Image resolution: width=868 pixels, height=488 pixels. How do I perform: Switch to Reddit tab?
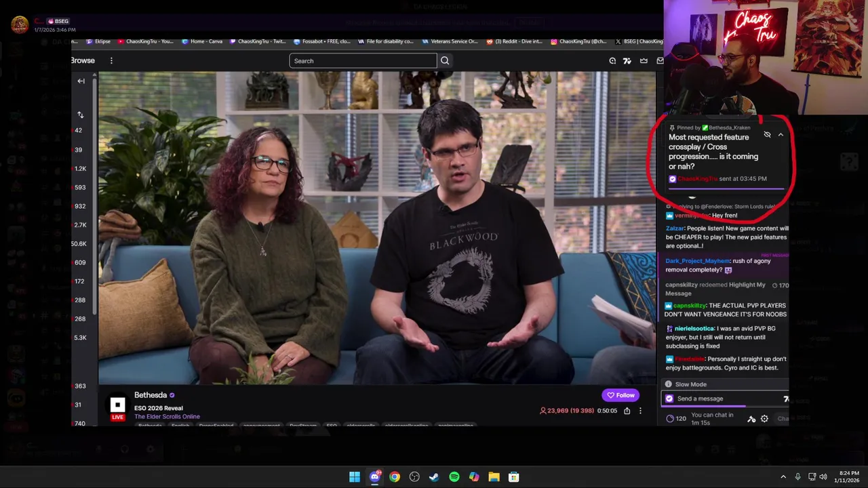click(x=515, y=41)
